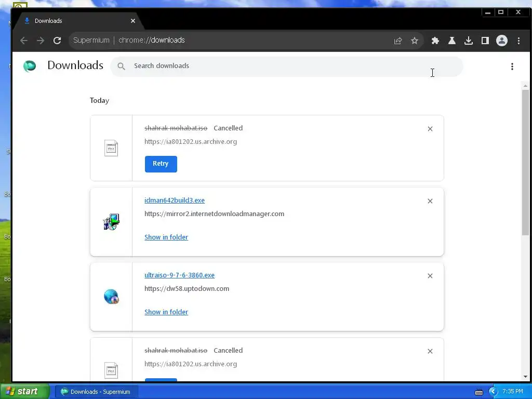Remove first cancelled shahrak mohabat.iso entry
The image size is (532, 399).
pos(430,129)
